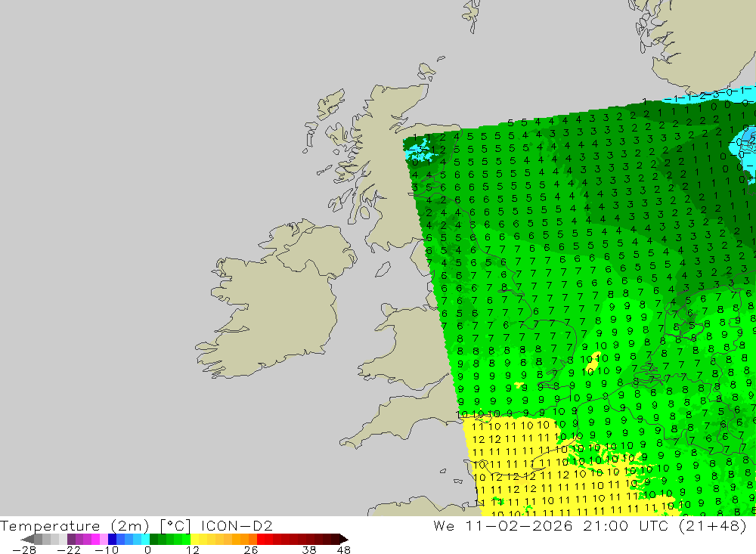Select the dark purple swatch above the -22 label
756x554 pixels.
pos(71,540)
